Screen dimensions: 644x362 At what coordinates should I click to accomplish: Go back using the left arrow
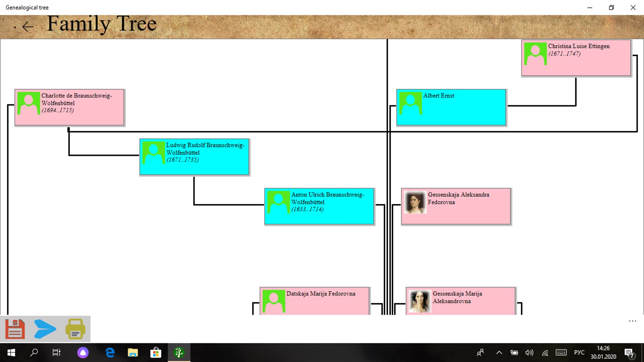tap(28, 26)
